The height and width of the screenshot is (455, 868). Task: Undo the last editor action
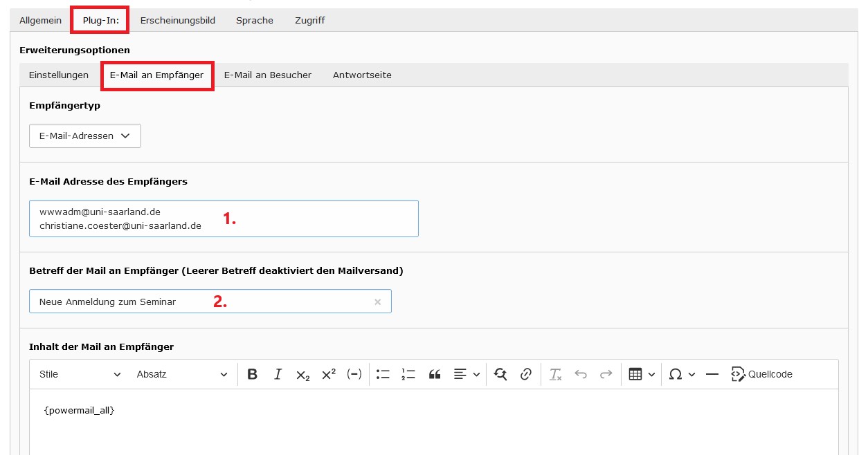point(581,374)
